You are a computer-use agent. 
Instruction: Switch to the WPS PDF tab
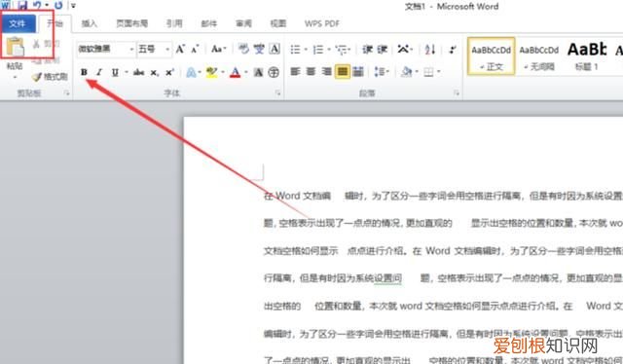coord(322,23)
